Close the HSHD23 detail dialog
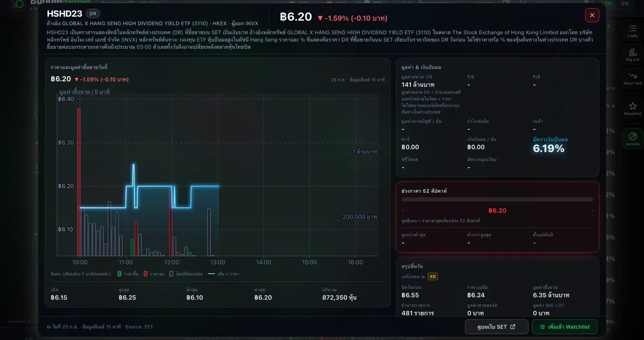The width and height of the screenshot is (644, 340). click(592, 15)
